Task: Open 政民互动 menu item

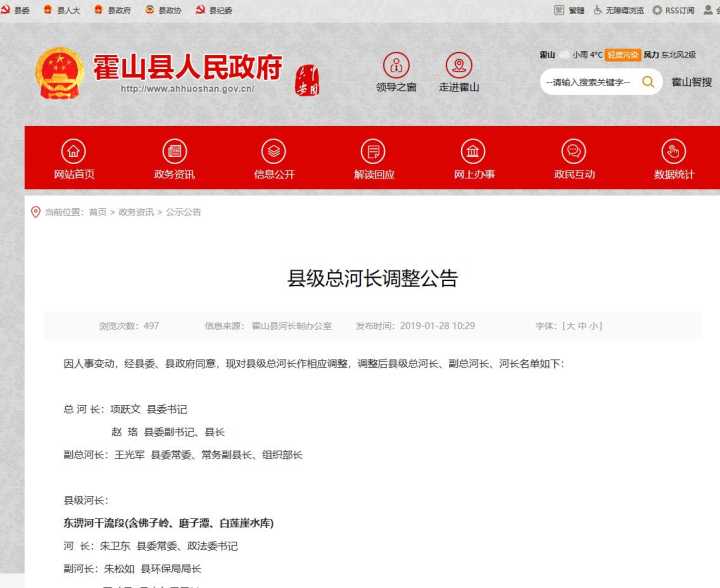Action: pyautogui.click(x=574, y=159)
